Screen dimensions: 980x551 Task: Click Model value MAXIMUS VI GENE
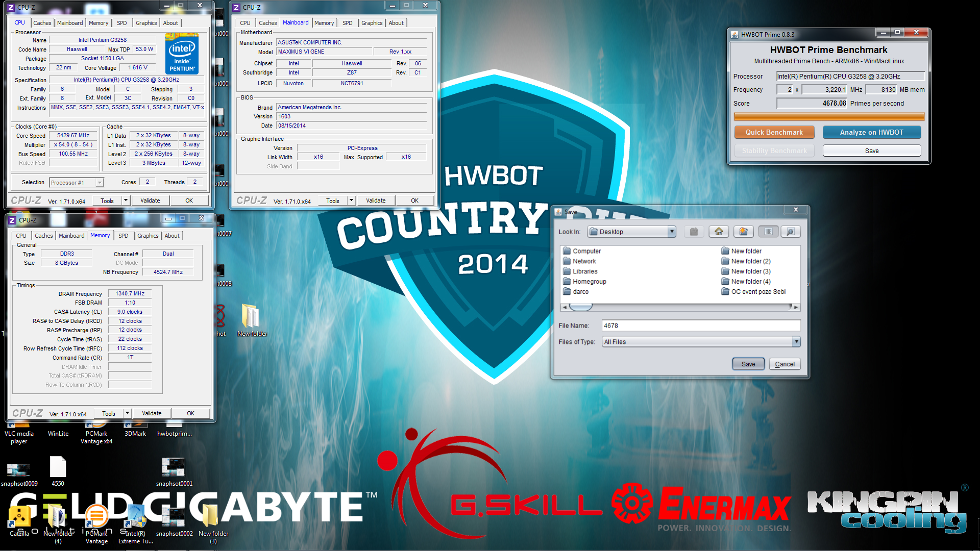[324, 52]
